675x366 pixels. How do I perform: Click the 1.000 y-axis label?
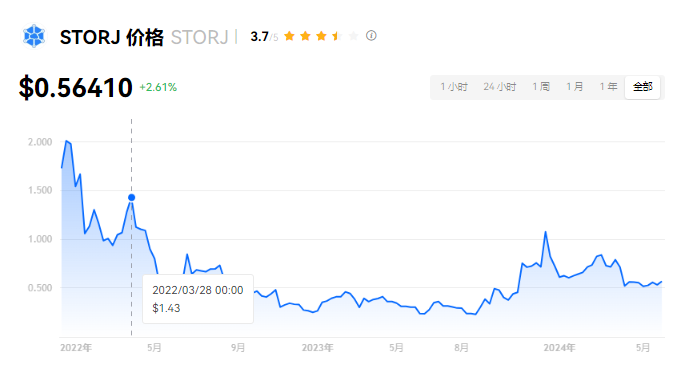(40, 239)
